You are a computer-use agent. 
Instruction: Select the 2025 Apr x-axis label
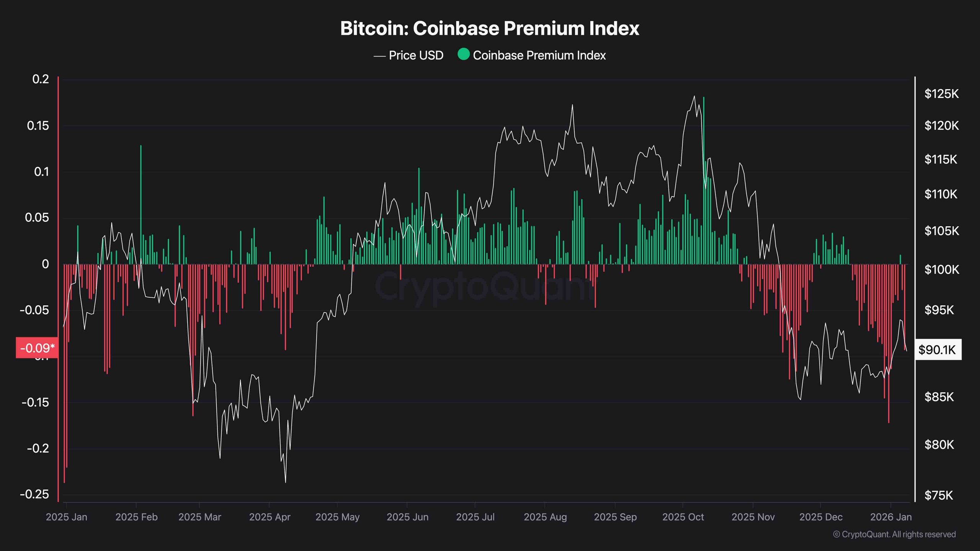tap(269, 517)
